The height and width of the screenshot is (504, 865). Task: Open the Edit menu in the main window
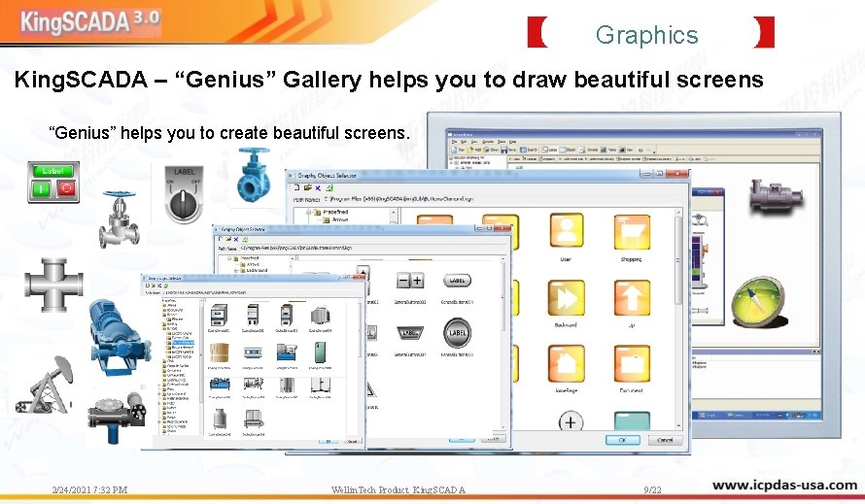464,142
